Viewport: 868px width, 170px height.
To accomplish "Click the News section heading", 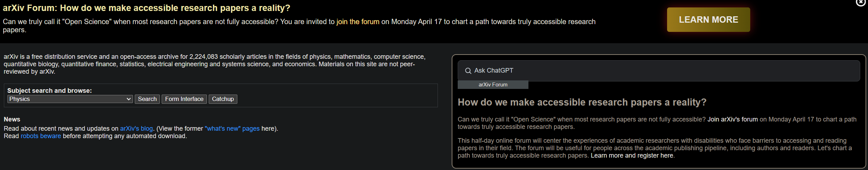I will click(12, 119).
